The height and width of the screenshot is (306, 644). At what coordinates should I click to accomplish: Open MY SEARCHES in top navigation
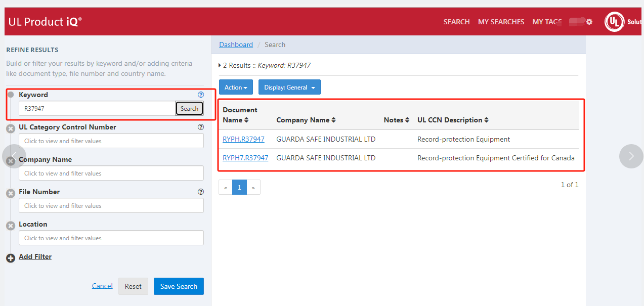pos(501,22)
